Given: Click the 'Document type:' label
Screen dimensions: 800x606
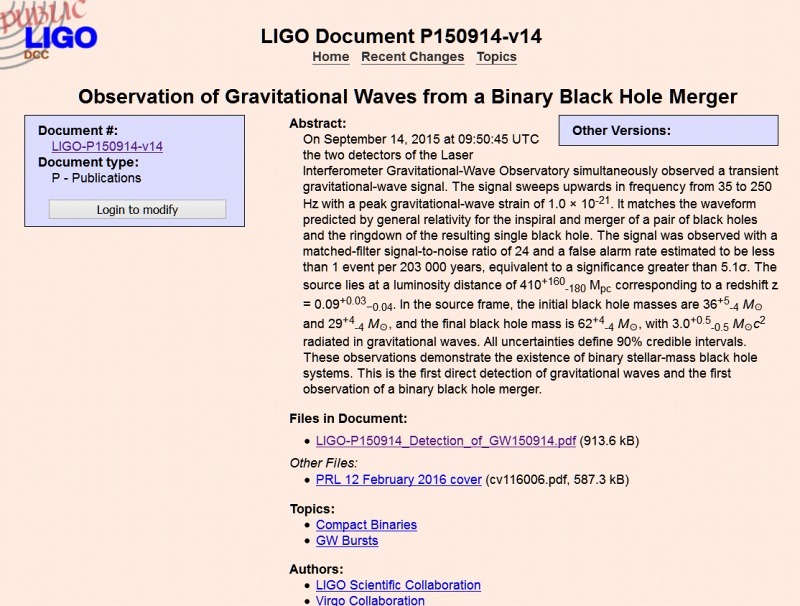Looking at the screenshot, I should (x=88, y=162).
